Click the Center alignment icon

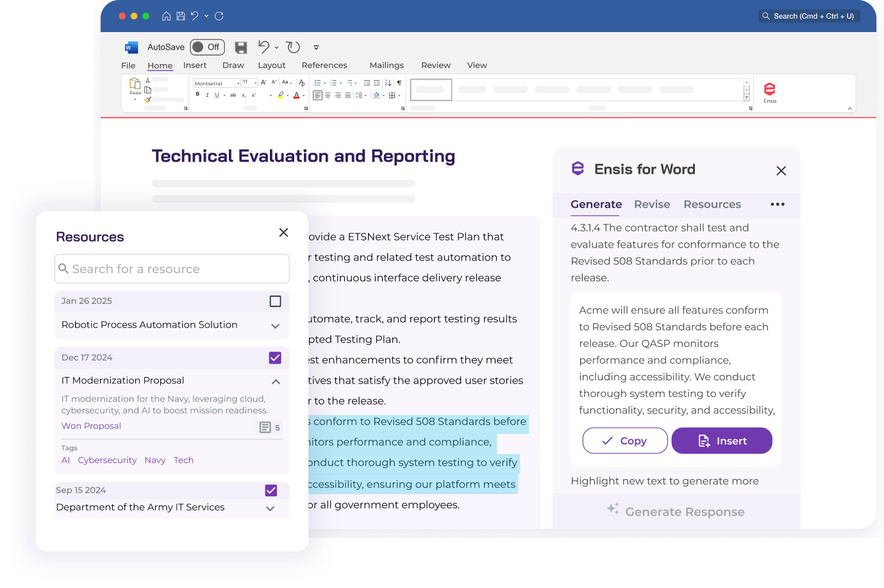pos(328,95)
